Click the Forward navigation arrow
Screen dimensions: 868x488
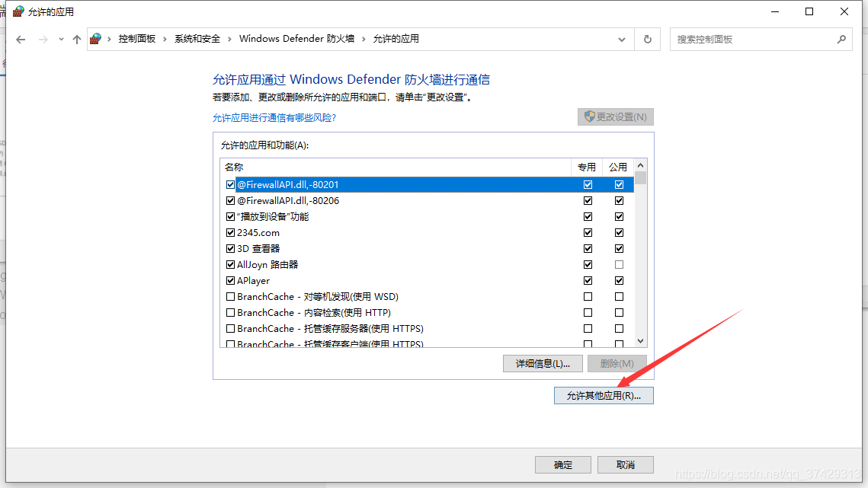(43, 40)
